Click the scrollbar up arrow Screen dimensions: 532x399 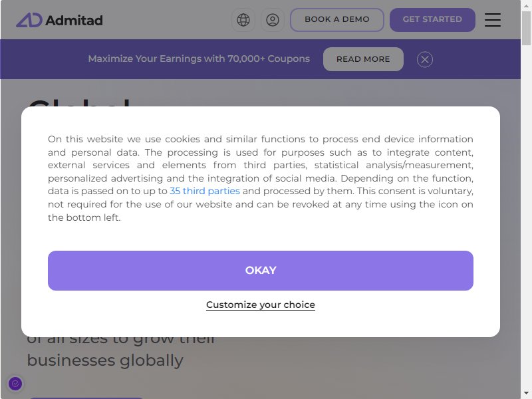coord(526,6)
